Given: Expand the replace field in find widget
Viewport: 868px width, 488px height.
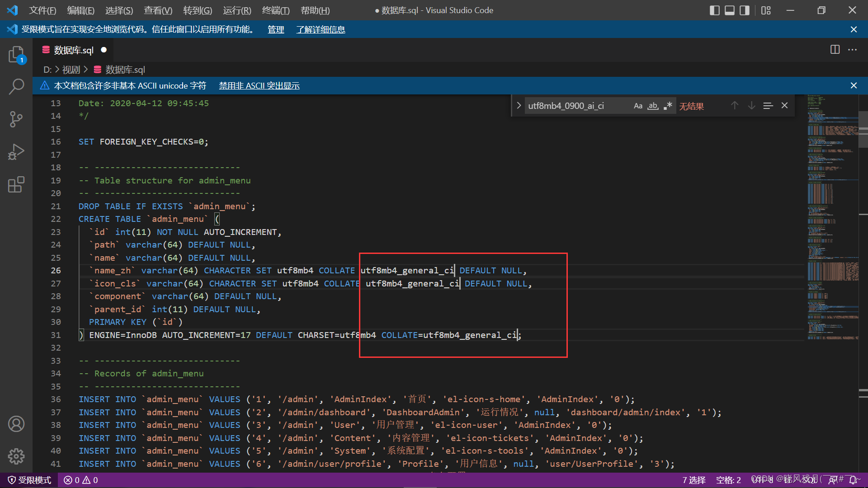Looking at the screenshot, I should click(519, 106).
